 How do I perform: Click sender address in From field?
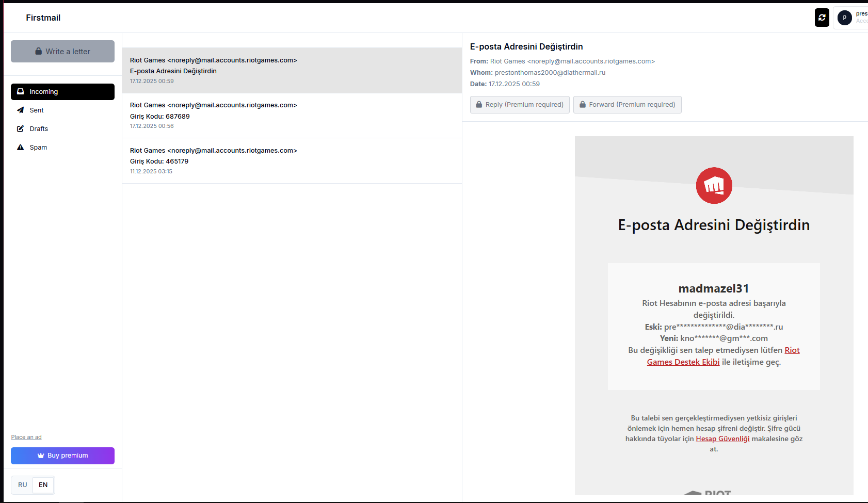(572, 61)
